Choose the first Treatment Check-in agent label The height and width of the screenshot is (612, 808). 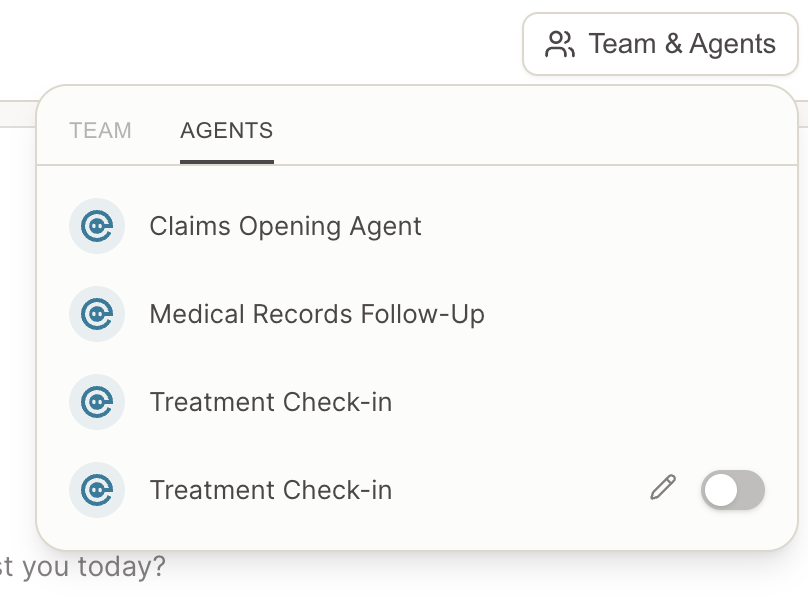[x=271, y=402]
